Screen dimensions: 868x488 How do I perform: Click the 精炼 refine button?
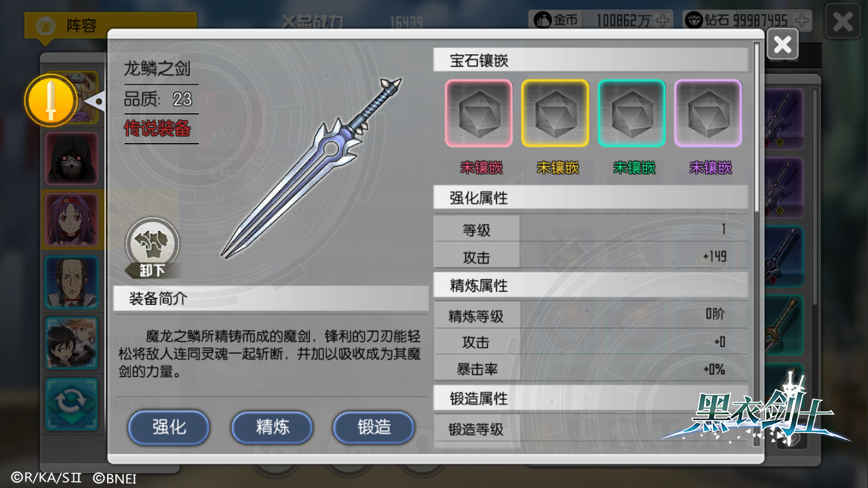click(272, 427)
